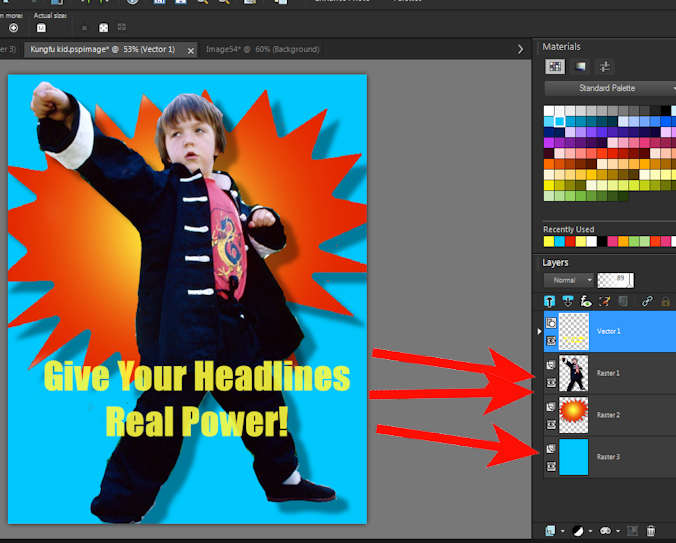Hide the Vector 1 layer
This screenshot has height=543, width=676.
[x=551, y=341]
